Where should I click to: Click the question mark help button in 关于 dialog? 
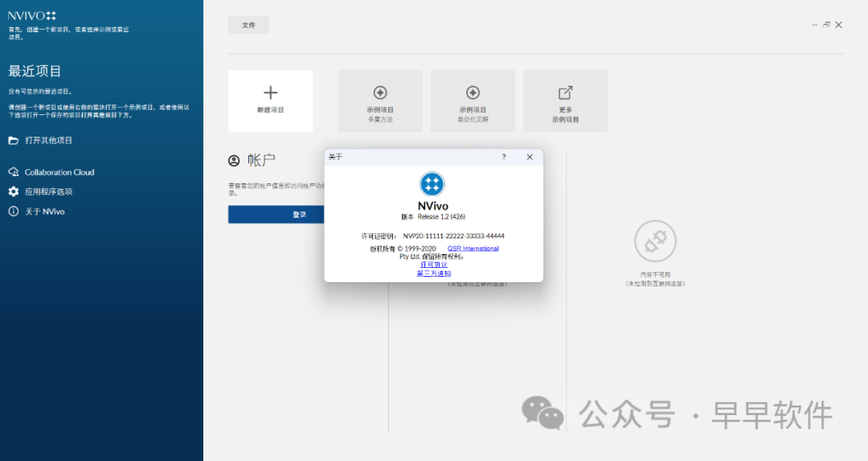pyautogui.click(x=504, y=157)
